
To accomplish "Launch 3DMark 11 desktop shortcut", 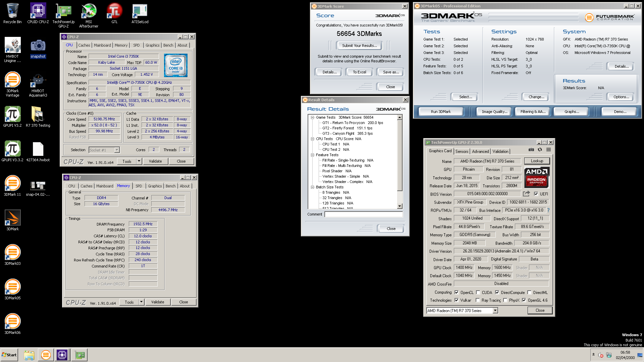I will pyautogui.click(x=12, y=186).
